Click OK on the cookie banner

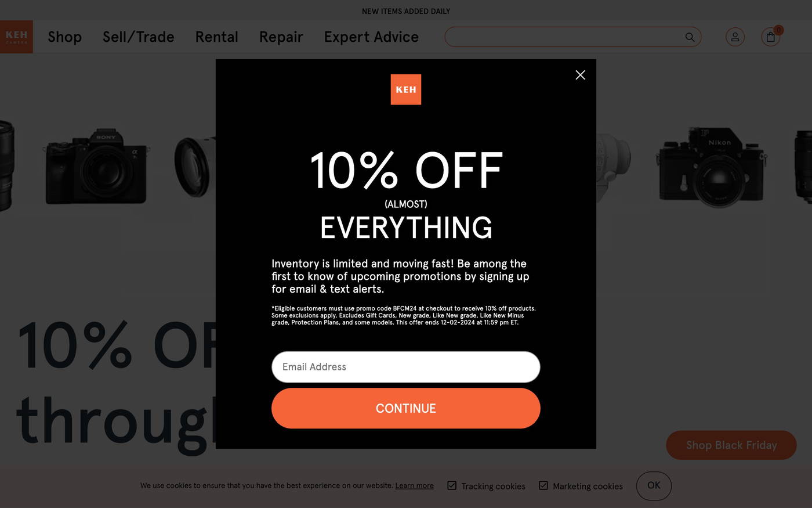654,486
